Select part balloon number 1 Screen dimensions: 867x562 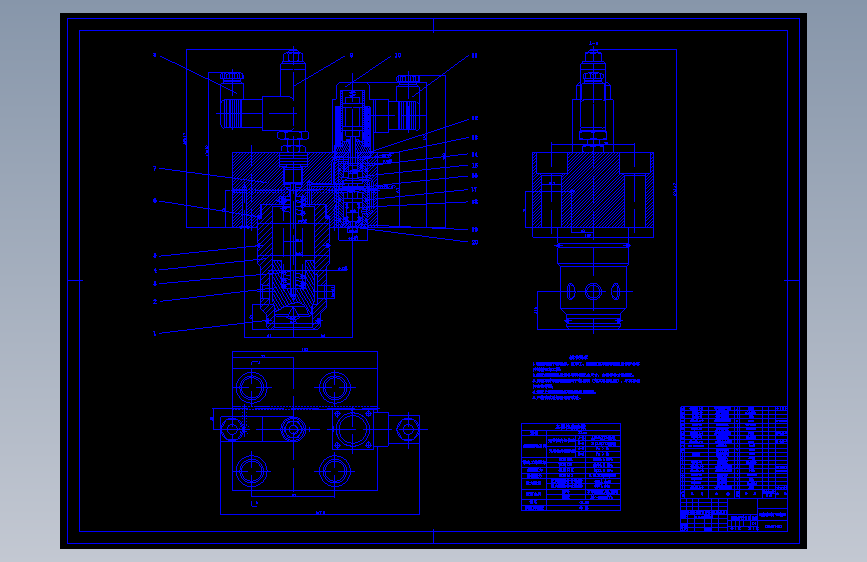[x=155, y=334]
